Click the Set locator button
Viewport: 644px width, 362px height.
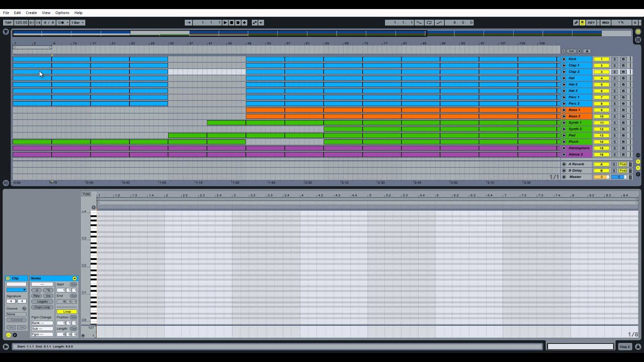571,51
